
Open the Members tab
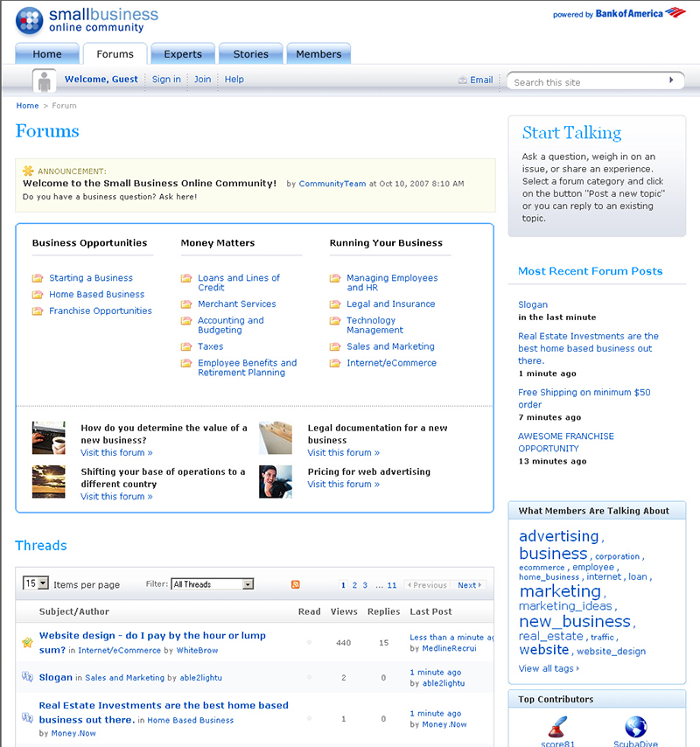[318, 54]
